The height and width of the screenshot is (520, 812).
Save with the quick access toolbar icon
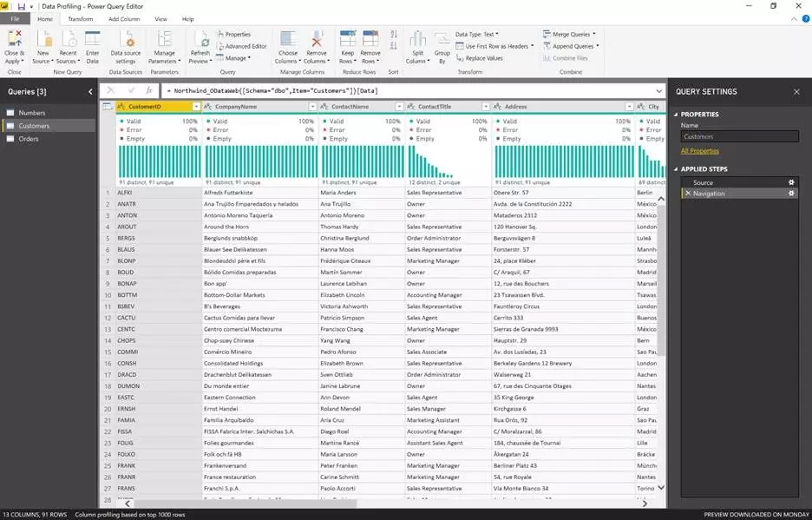pos(21,7)
